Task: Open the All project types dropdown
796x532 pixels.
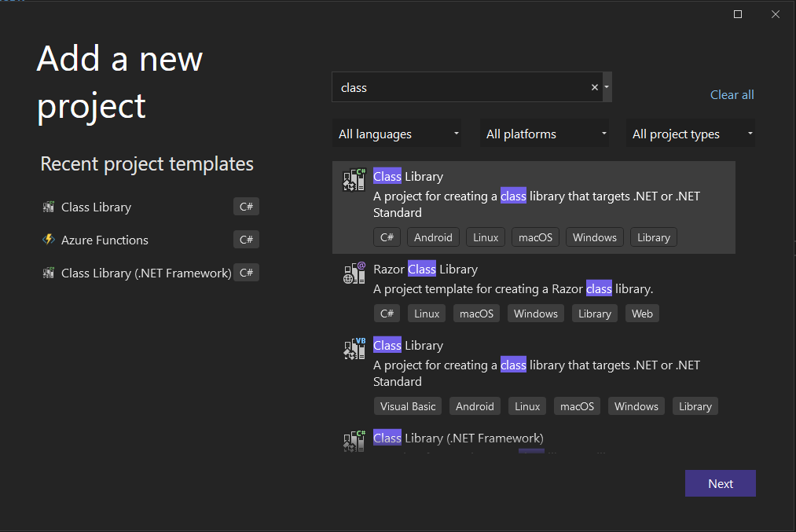Action: click(x=691, y=134)
